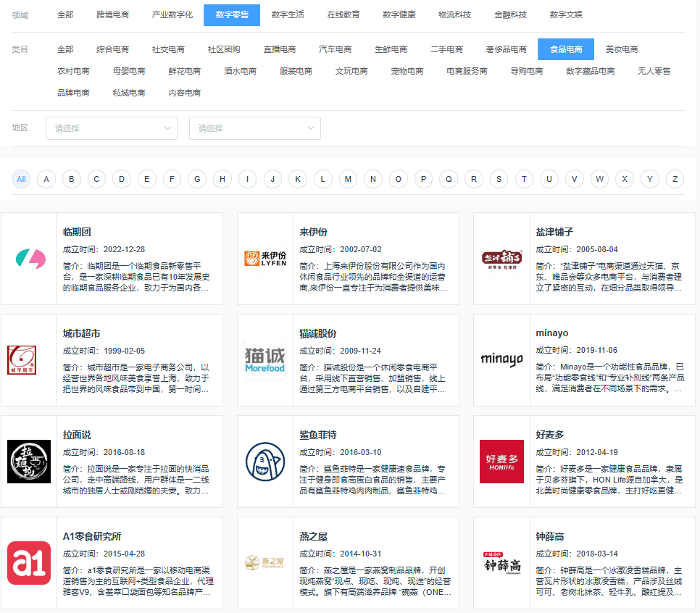Open the 拉面说 company title
This screenshot has width=700, height=613.
(77, 435)
